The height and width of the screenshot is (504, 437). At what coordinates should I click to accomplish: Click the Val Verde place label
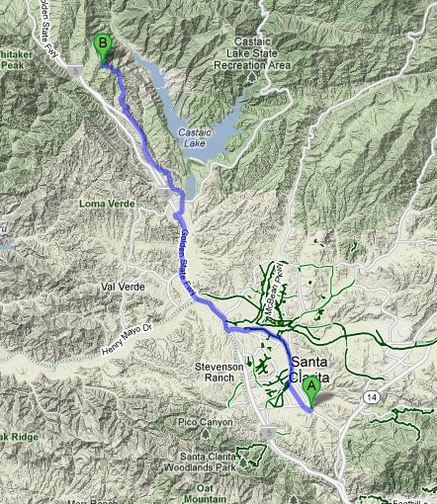(x=123, y=287)
